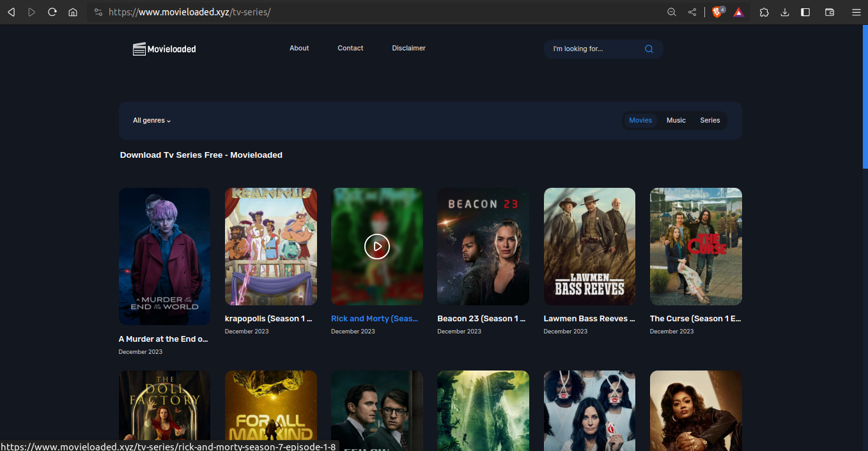Open the zoom search tool in the toolbar

[672, 11]
